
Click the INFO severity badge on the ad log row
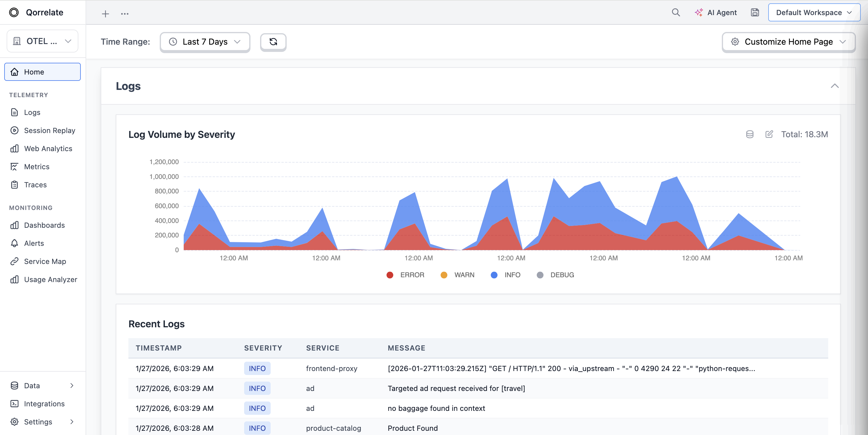click(257, 389)
